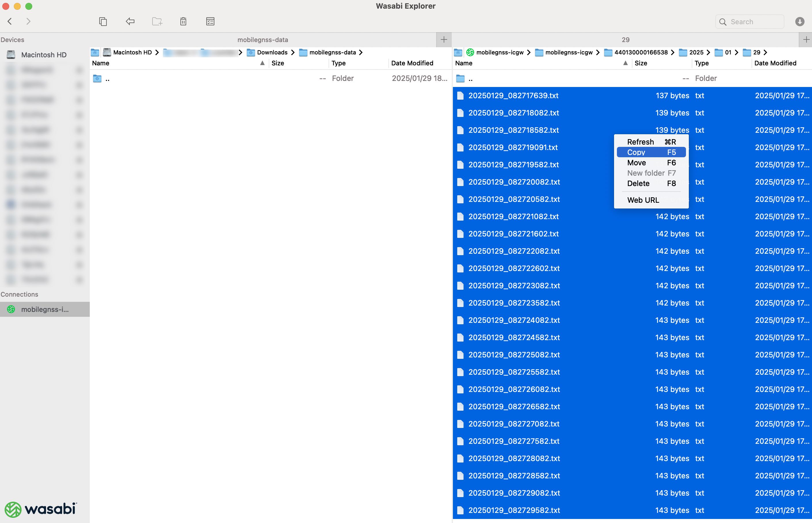Choose Refresh in the context menu
The height and width of the screenshot is (523, 812).
click(x=651, y=142)
